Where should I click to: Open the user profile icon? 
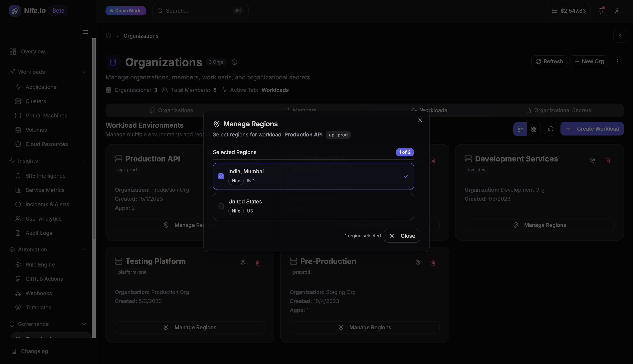click(x=617, y=11)
